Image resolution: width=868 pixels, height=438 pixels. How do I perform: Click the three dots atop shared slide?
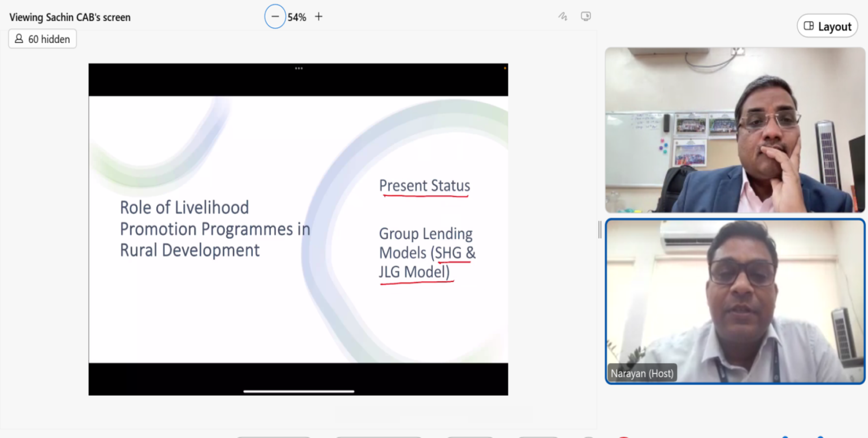[299, 69]
